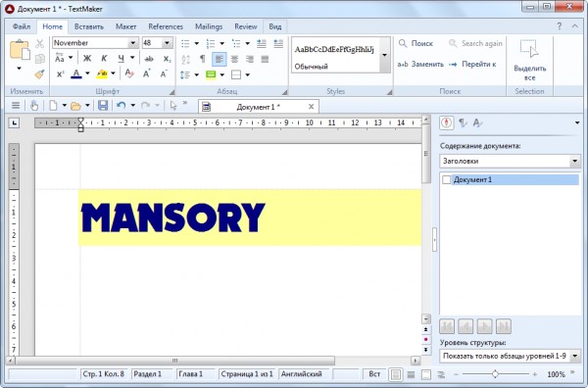The image size is (588, 388).
Task: Click the bulleted list icon
Action: click(x=185, y=43)
